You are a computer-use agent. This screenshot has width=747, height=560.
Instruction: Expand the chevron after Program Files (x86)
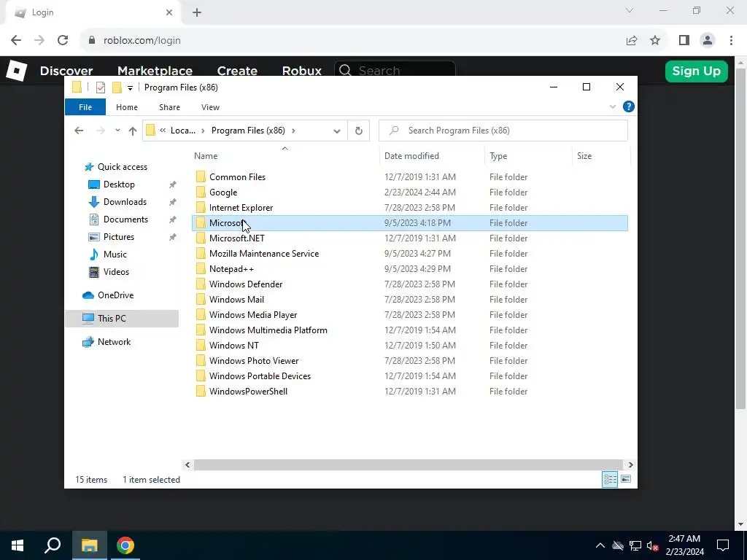point(293,131)
